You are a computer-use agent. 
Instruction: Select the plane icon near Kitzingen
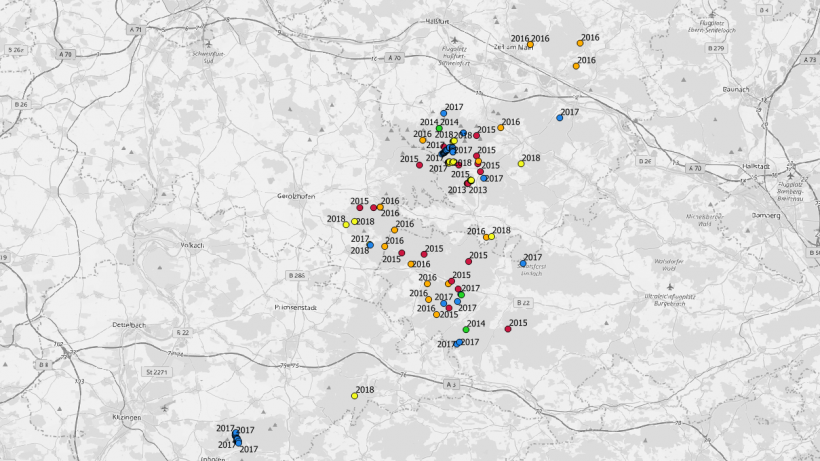[165, 408]
